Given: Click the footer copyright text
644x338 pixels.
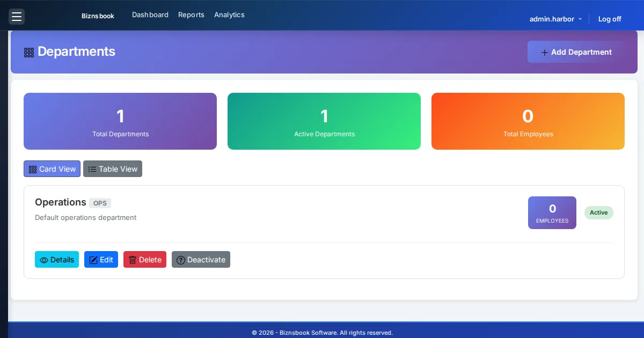Looking at the screenshot, I should 323,333.
